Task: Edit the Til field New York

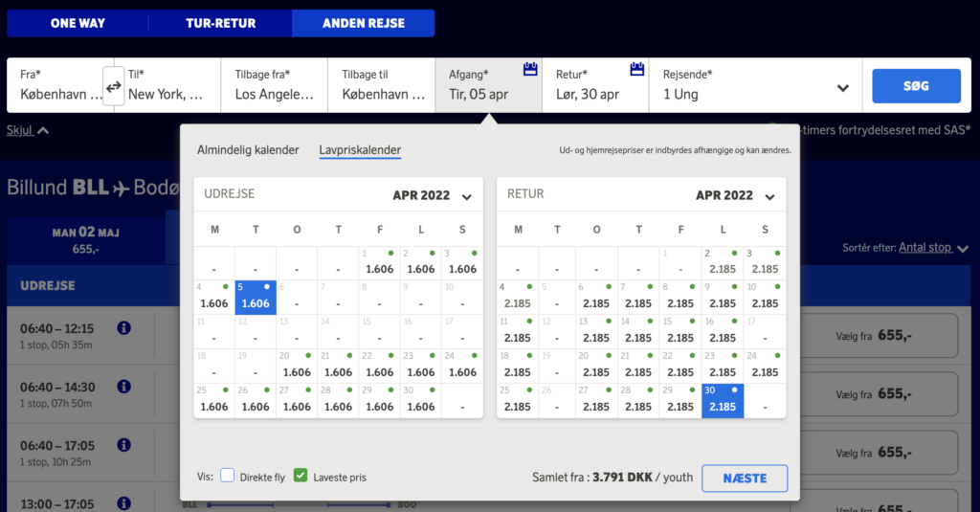Action: 167,85
